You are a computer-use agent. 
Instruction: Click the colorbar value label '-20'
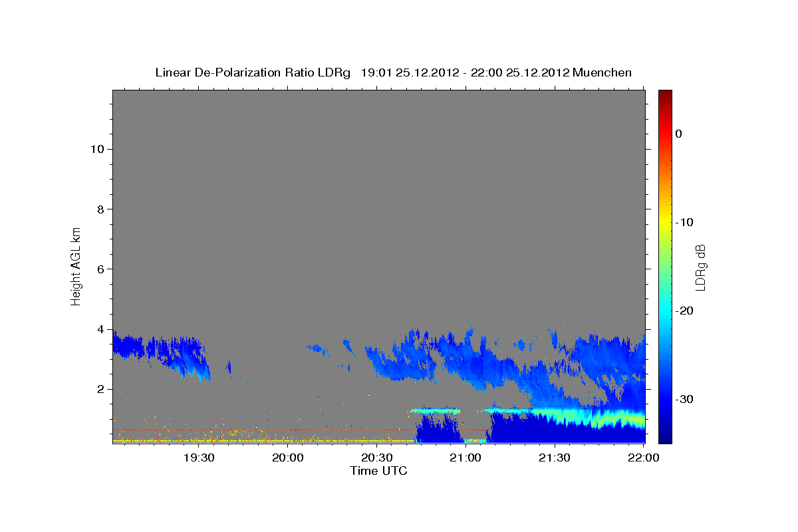(x=684, y=311)
